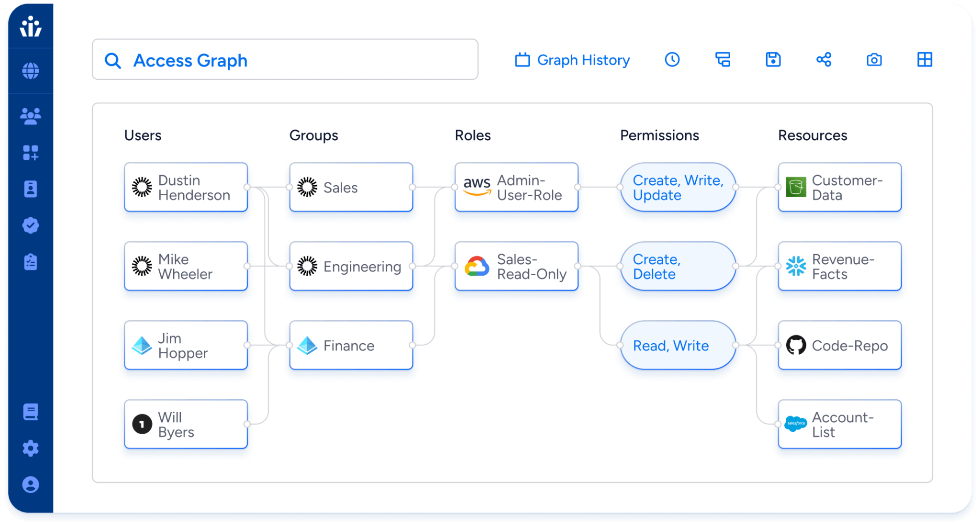Switch to grid view icon
Screen dimensions: 980x526
click(924, 60)
